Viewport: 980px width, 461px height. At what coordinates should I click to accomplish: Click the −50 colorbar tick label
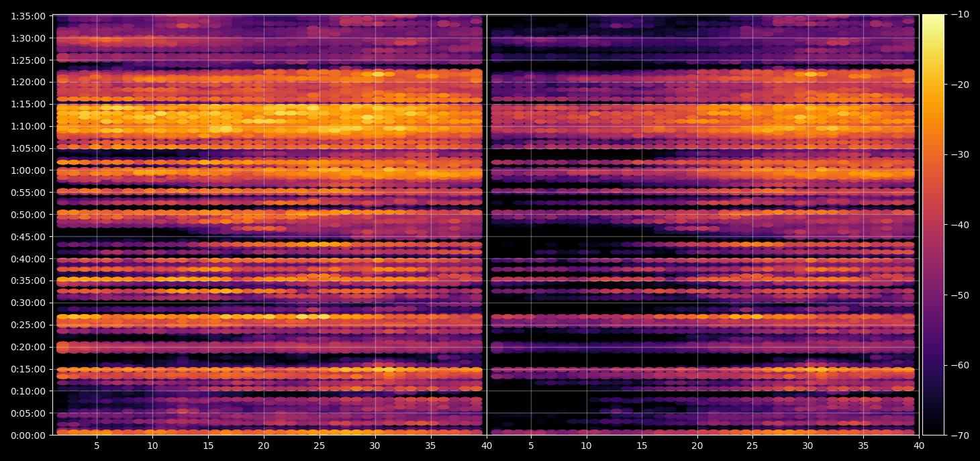pyautogui.click(x=959, y=295)
